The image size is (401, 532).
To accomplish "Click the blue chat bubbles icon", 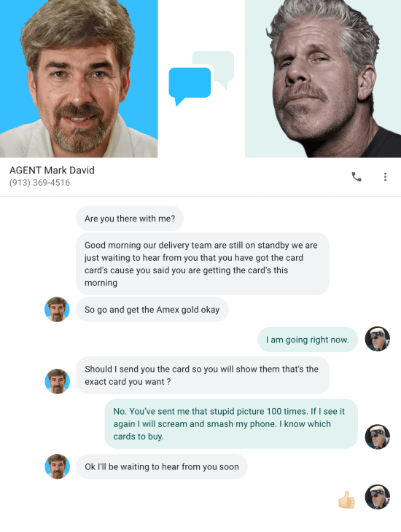I will (x=201, y=79).
